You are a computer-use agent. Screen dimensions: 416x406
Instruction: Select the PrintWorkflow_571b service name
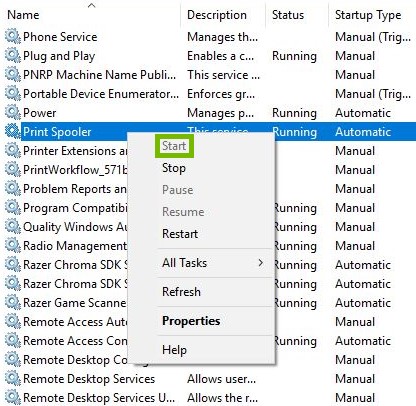click(x=75, y=170)
